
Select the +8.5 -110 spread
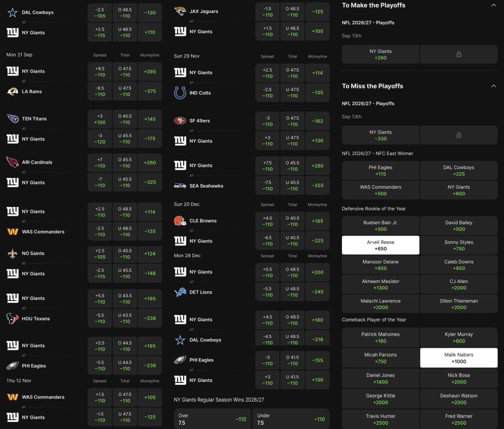100,71
